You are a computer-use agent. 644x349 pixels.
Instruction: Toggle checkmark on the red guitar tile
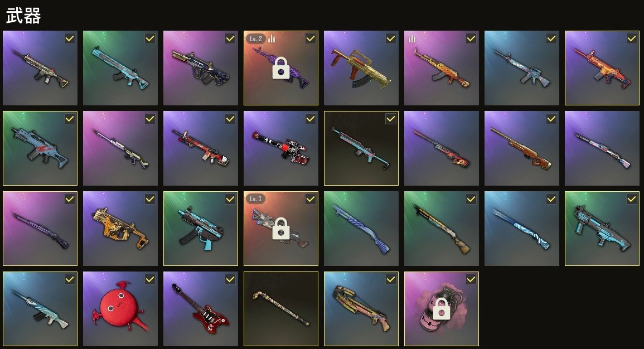tap(230, 280)
